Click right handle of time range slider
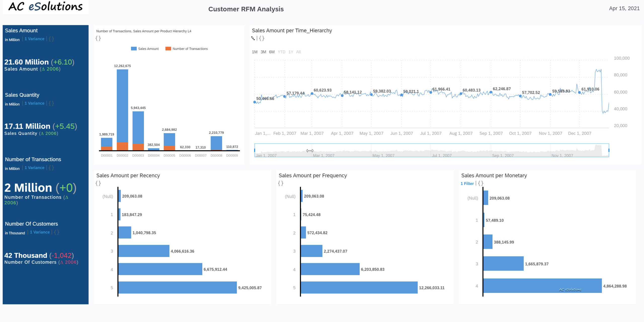This screenshot has height=322, width=644. (x=609, y=150)
